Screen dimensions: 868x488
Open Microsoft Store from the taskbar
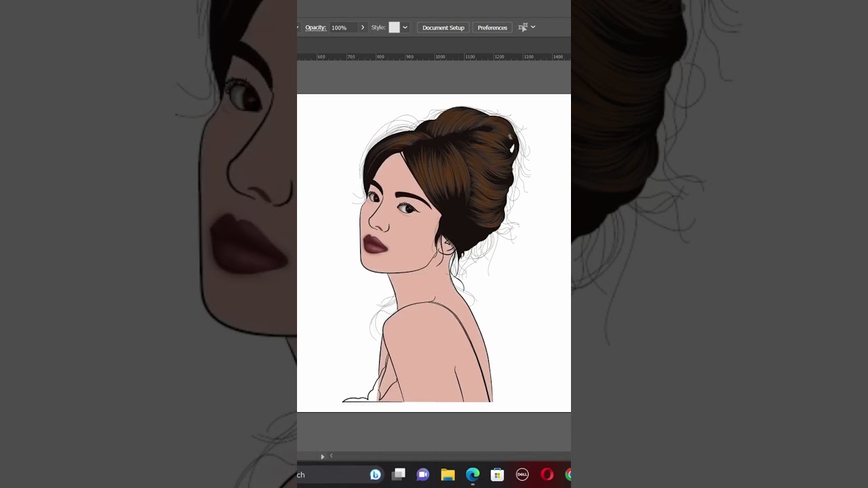click(497, 474)
